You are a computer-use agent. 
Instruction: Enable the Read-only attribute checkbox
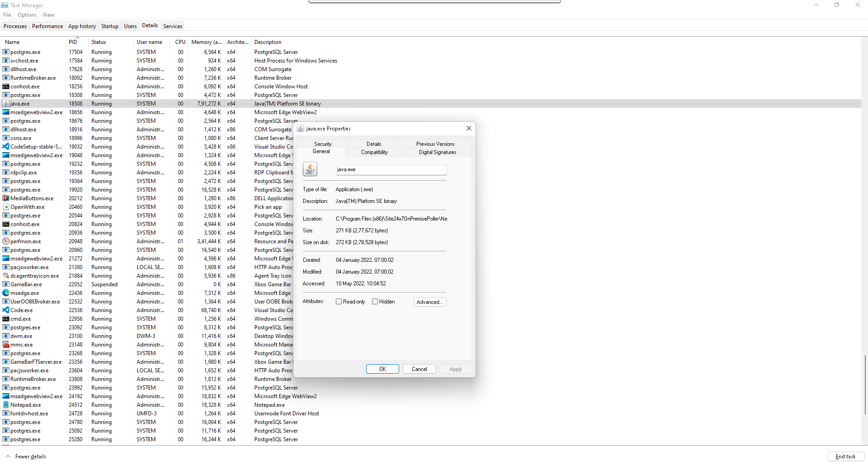[x=339, y=302]
